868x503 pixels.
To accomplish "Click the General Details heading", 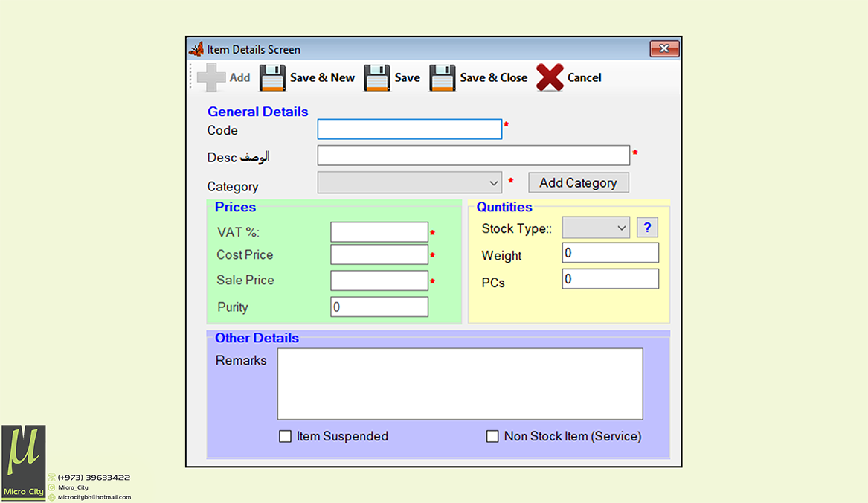I will click(258, 112).
